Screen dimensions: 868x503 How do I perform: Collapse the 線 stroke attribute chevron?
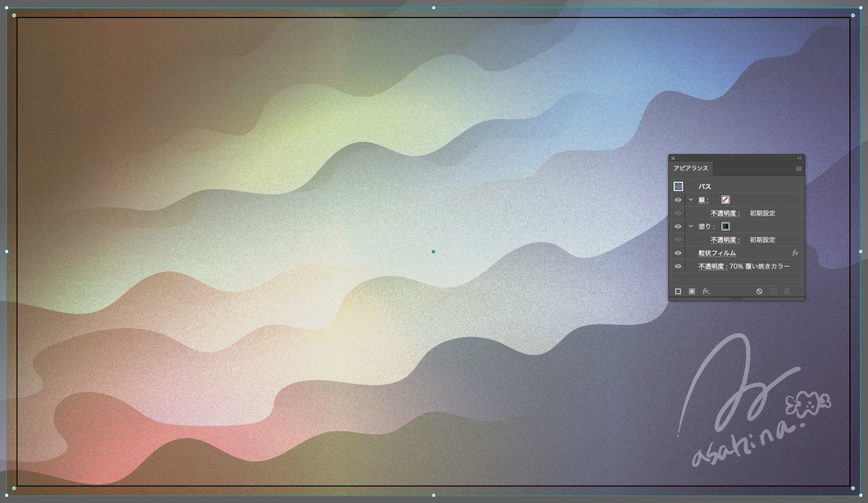pyautogui.click(x=691, y=200)
